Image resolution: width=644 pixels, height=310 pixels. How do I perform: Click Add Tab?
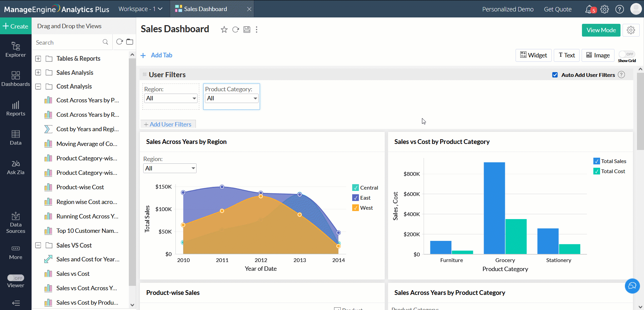[157, 55]
